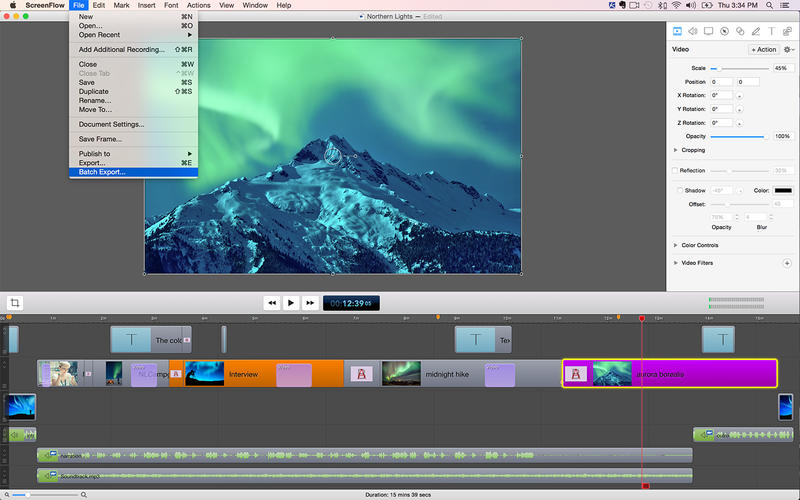Expand the Color Controls section
Image resolution: width=800 pixels, height=500 pixels.
tap(675, 245)
